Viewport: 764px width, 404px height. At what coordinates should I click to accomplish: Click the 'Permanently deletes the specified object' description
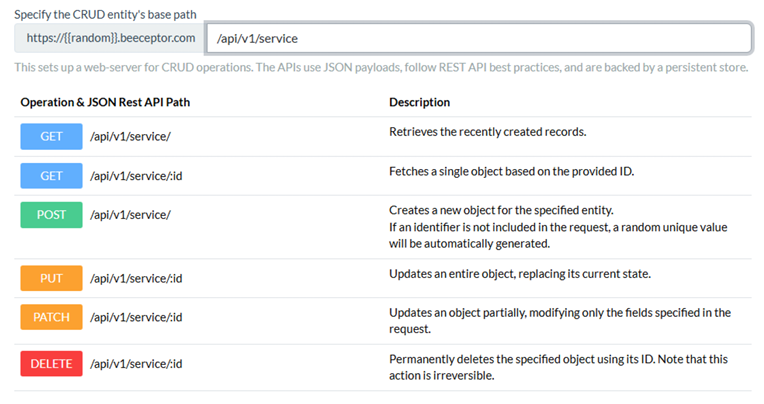pyautogui.click(x=558, y=367)
